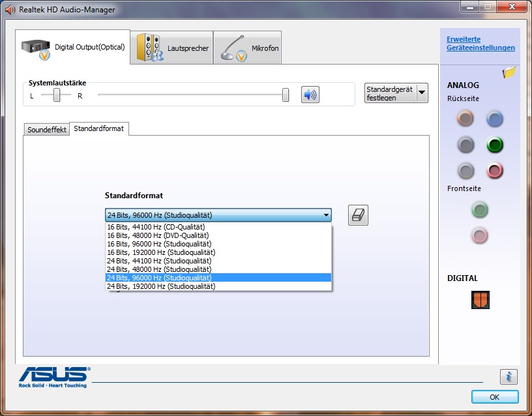Switch to Digital Output(Optical) tab
The image size is (532, 416).
72,47
